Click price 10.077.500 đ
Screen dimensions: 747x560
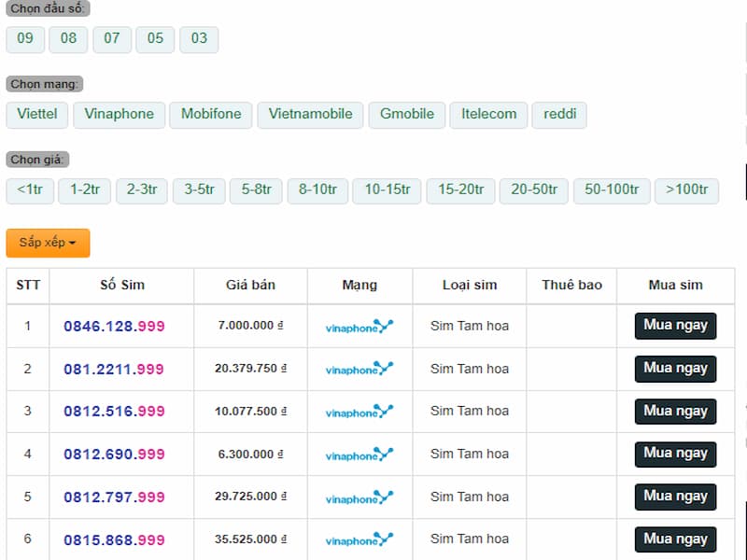[250, 412]
